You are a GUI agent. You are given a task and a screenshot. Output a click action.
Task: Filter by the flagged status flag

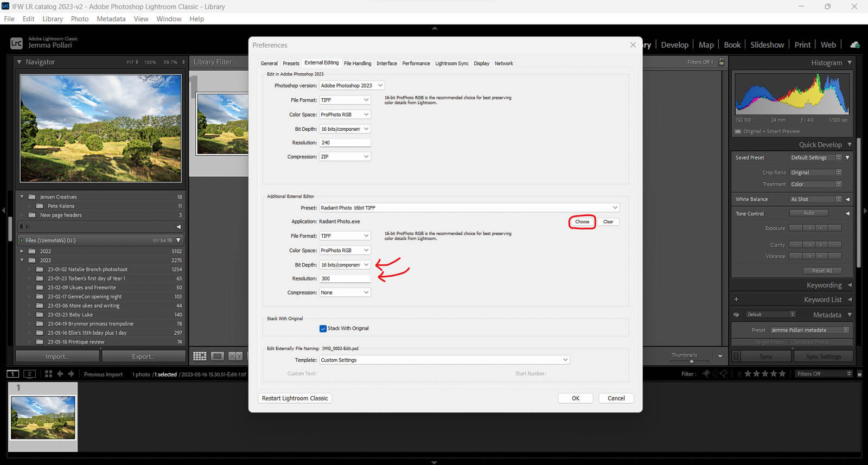click(706, 374)
